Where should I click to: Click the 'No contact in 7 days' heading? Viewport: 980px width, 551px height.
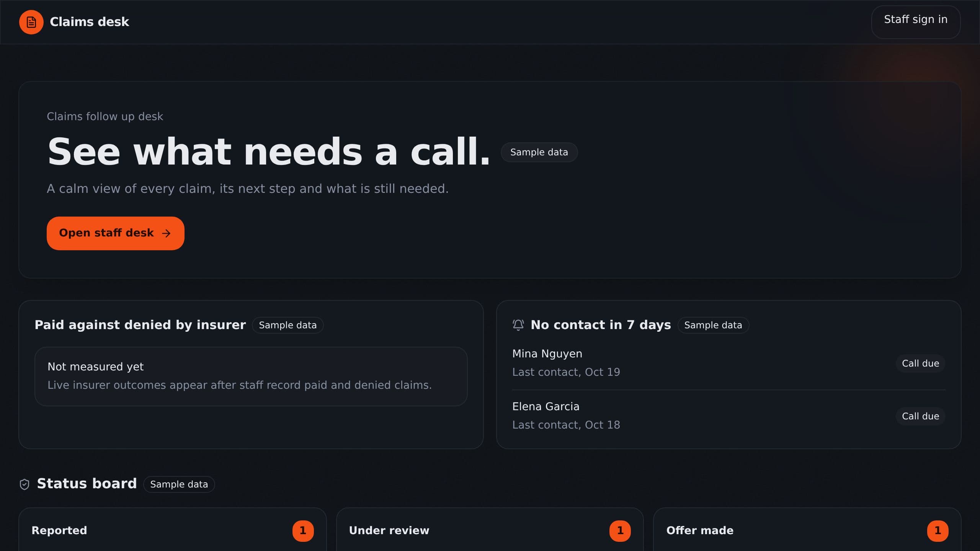[601, 325]
